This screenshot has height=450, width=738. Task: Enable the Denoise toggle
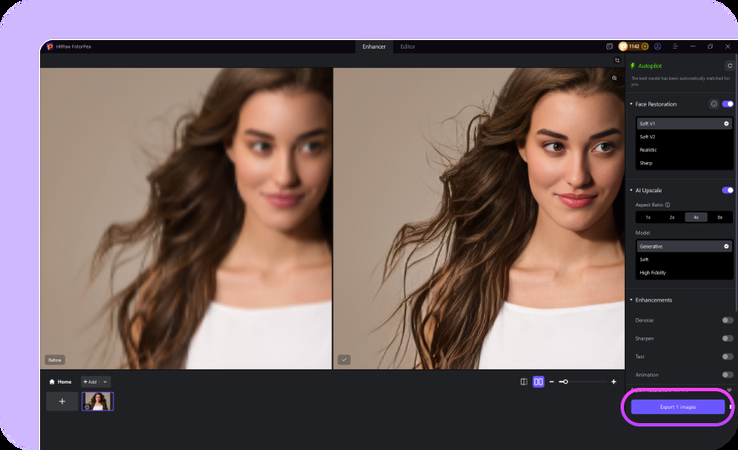727,320
